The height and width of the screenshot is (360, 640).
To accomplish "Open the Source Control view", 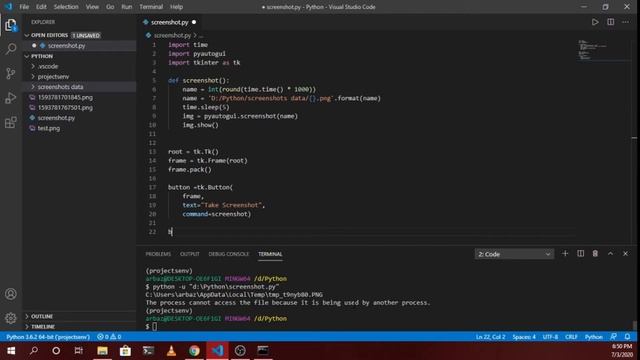I will (x=11, y=73).
